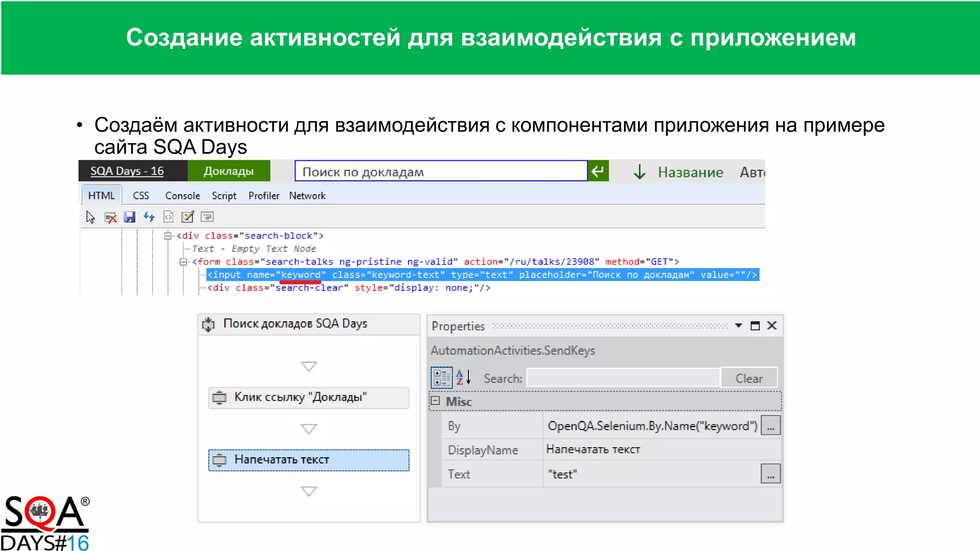Select the highlighted input keyword HTML line

tap(482, 275)
